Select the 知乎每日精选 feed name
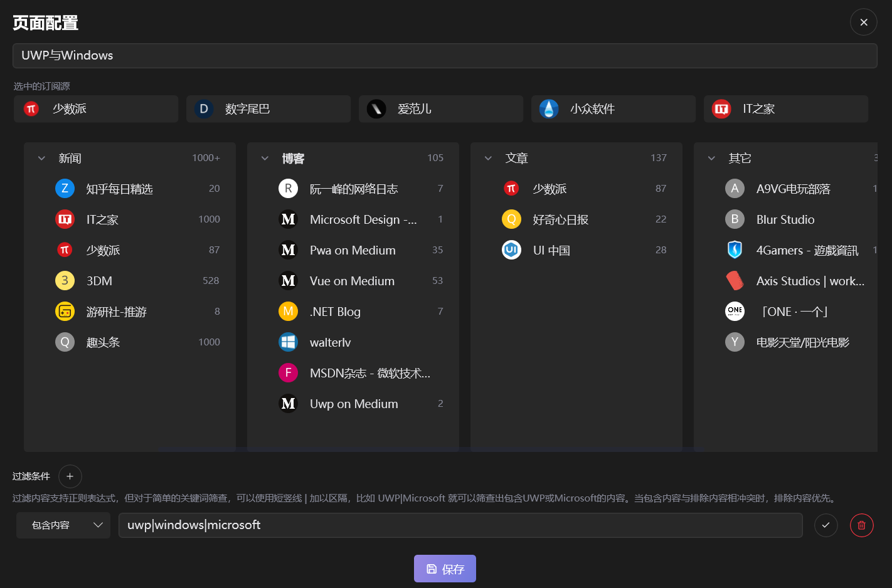 120,189
